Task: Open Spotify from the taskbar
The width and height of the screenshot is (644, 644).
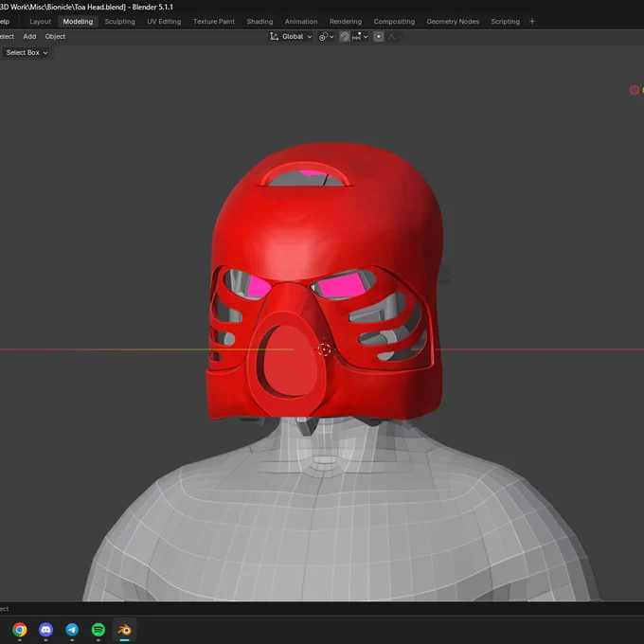Action: 98,630
